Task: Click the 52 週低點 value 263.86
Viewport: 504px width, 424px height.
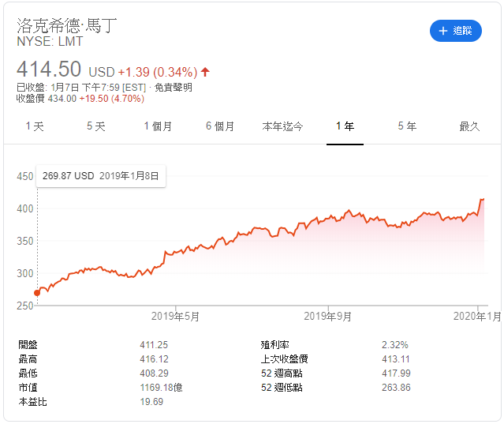Action: 396,388
